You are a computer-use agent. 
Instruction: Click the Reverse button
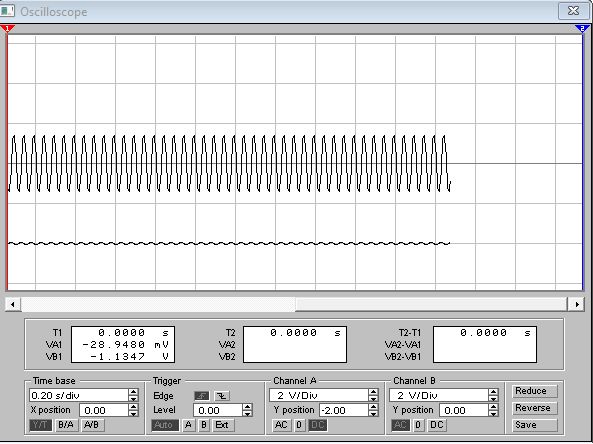(535, 408)
